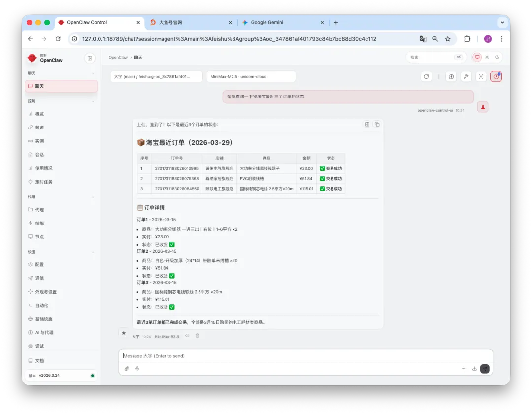Toggle the thinking brain icon button
The width and height of the screenshot is (532, 414).
click(451, 77)
